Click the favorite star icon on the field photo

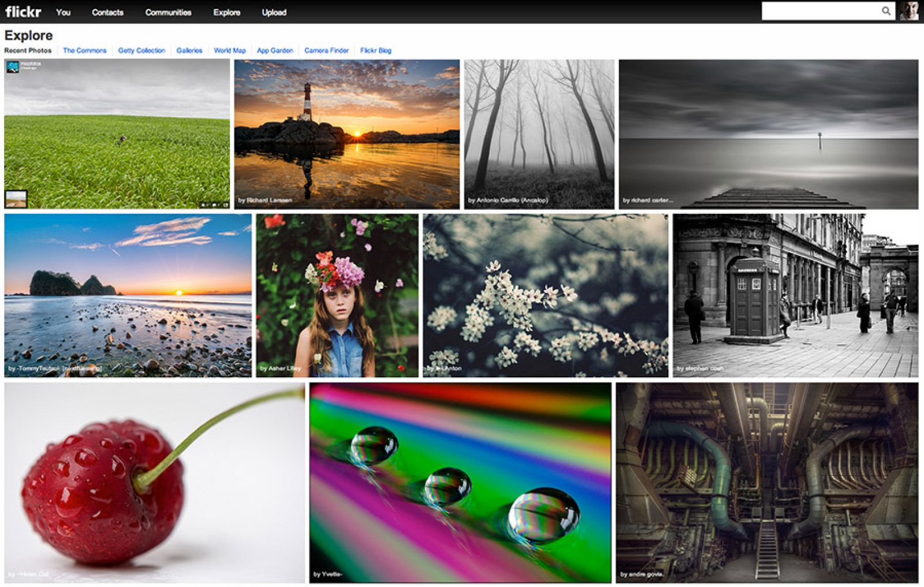[203, 205]
